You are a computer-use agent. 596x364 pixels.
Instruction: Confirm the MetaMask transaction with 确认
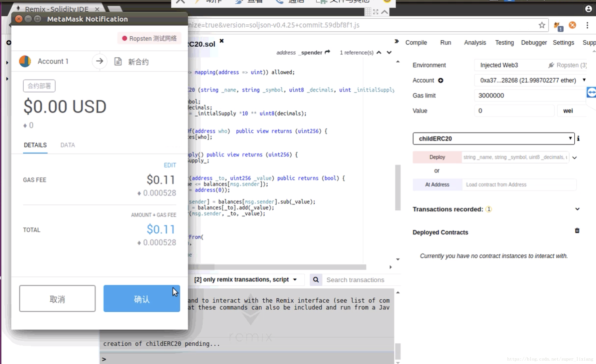point(142,298)
